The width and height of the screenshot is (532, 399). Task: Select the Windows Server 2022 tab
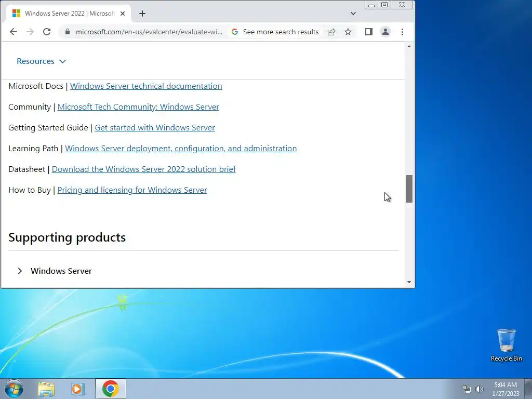(x=69, y=14)
